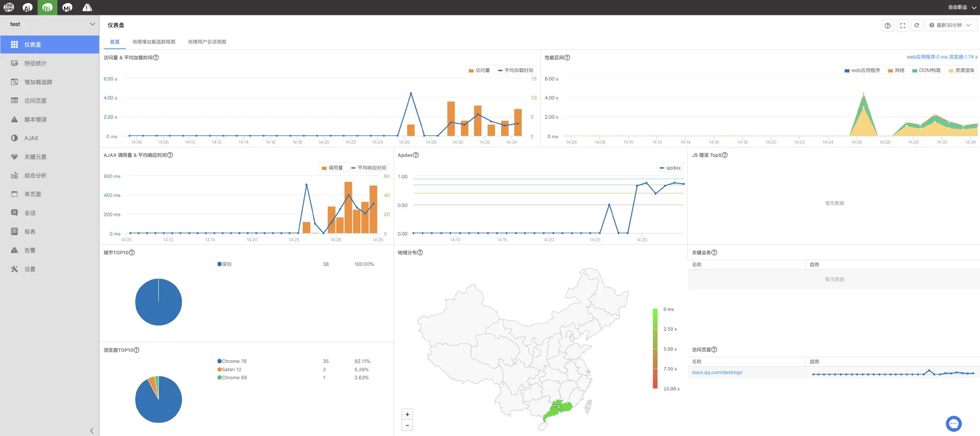The height and width of the screenshot is (436, 980).
Task: Open the alert triangle icon in top bar
Action: [87, 7]
